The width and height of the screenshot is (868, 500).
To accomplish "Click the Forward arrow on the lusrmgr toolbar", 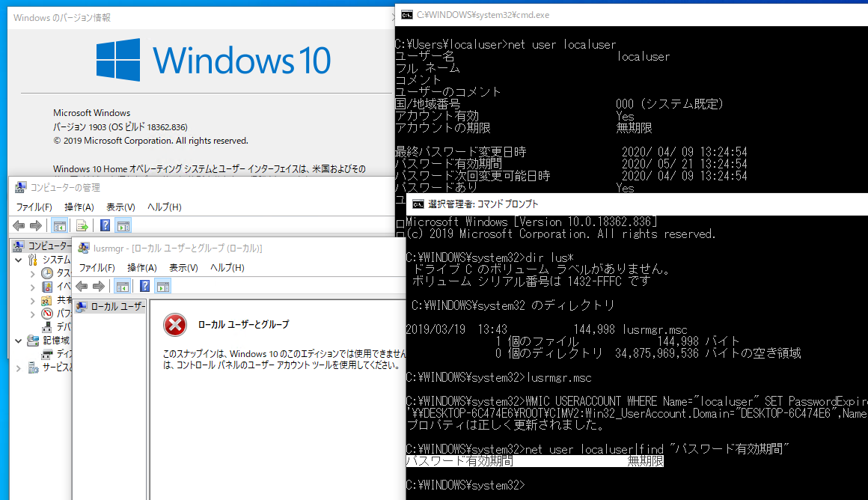I will (x=99, y=285).
